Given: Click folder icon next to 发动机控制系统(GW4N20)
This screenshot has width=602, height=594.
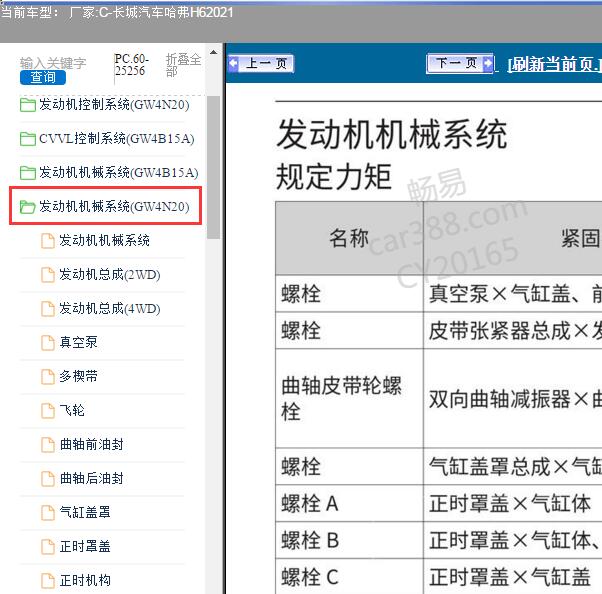Looking at the screenshot, I should tap(28, 105).
